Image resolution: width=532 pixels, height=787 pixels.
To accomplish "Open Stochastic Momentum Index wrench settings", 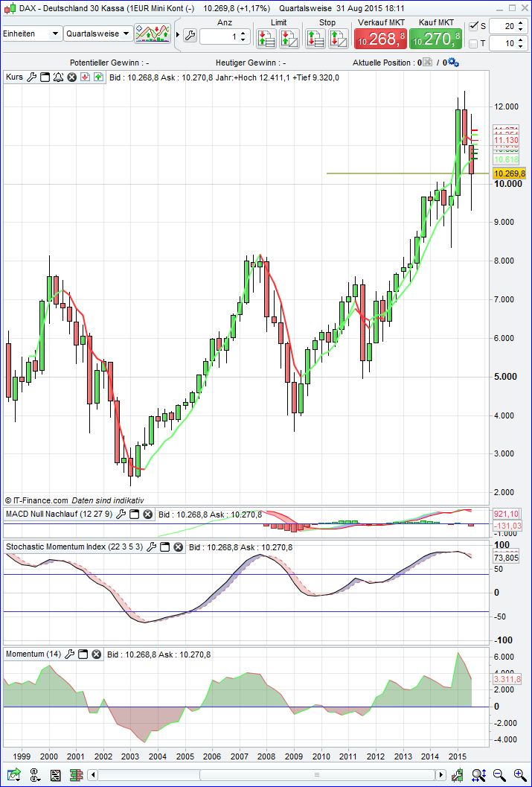I will pos(151,547).
